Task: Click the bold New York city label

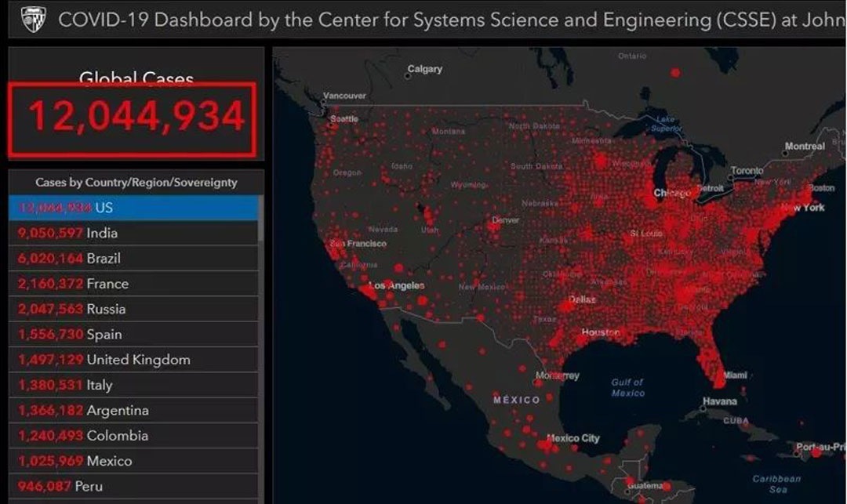Action: click(x=803, y=207)
